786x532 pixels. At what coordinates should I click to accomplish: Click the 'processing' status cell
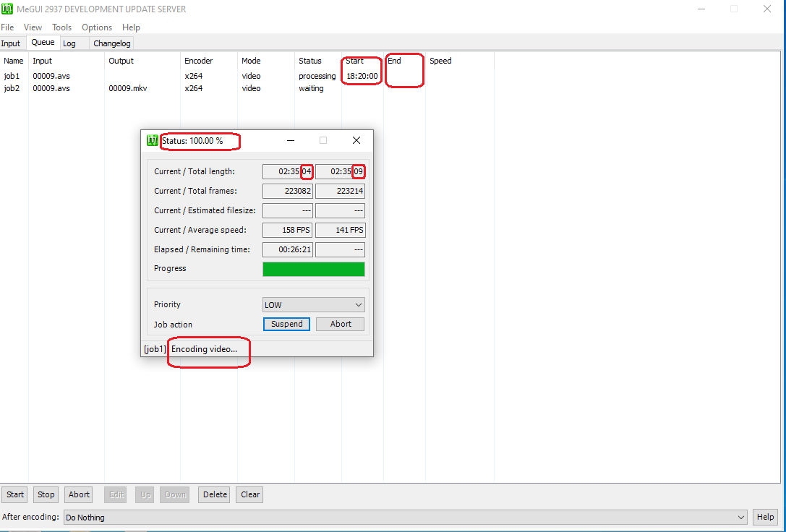tap(317, 76)
